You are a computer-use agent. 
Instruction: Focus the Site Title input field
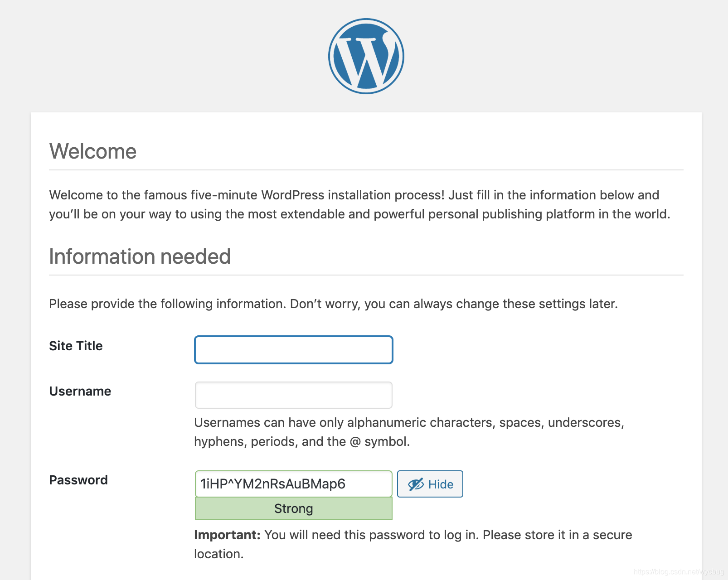pyautogui.click(x=293, y=350)
